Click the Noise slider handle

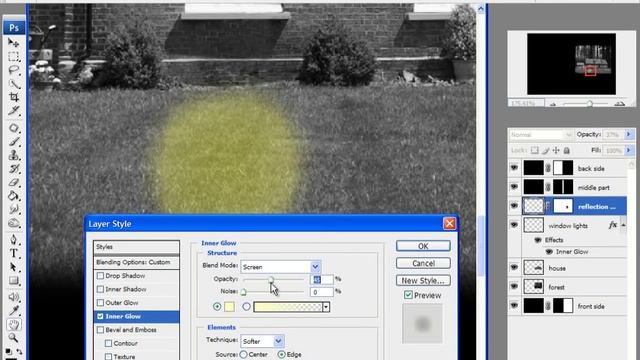[x=244, y=292]
